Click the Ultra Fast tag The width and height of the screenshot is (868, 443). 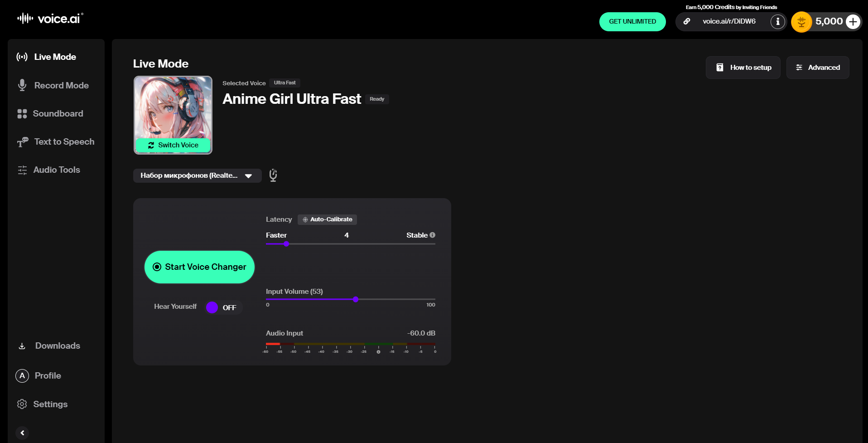tap(285, 83)
